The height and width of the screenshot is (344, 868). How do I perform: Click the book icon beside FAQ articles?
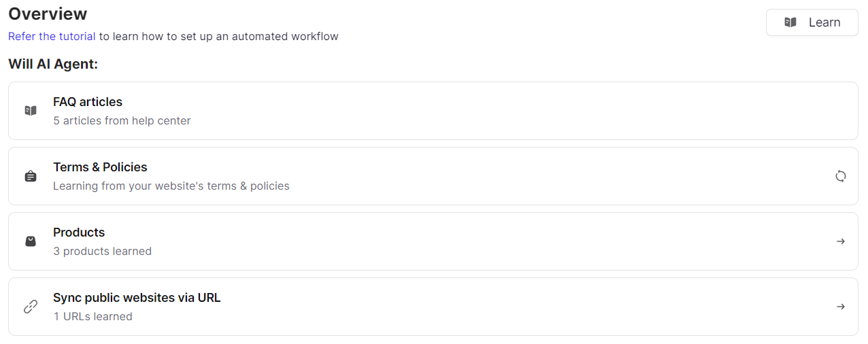click(31, 111)
